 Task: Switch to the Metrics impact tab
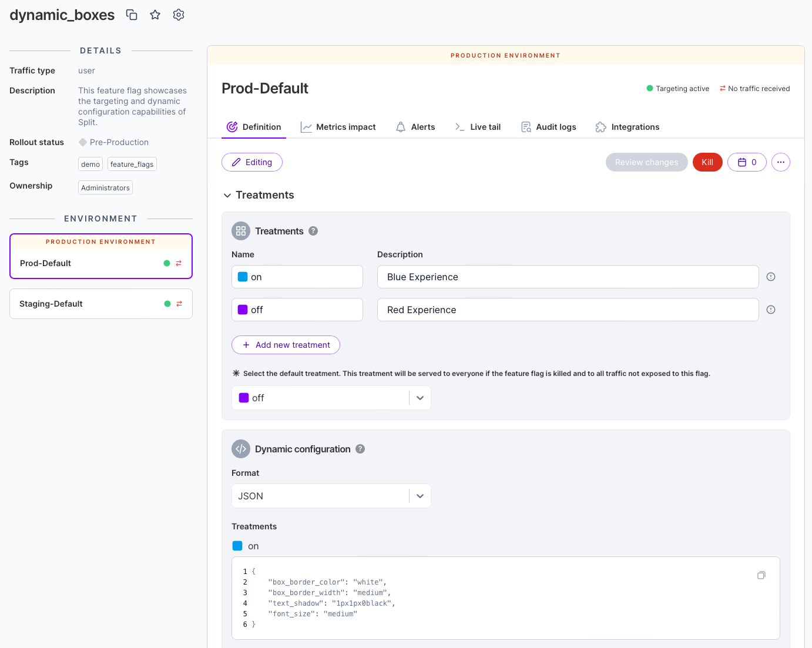tap(338, 127)
